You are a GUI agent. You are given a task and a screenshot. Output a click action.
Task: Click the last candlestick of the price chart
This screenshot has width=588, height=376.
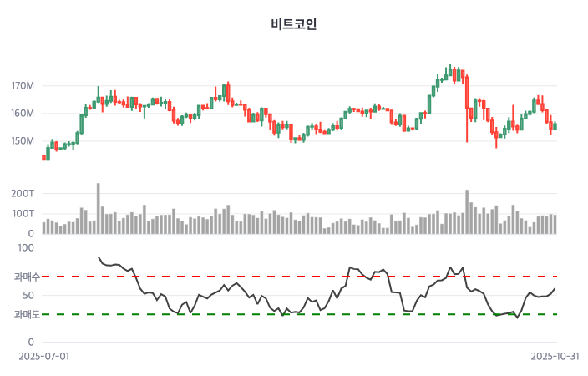555,126
